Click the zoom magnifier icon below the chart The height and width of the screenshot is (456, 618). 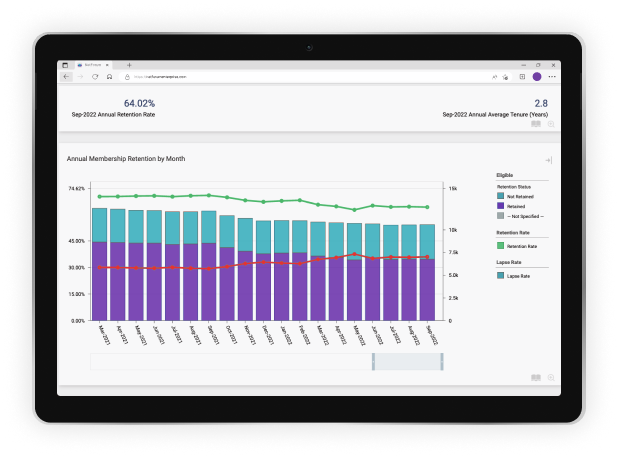(551, 378)
